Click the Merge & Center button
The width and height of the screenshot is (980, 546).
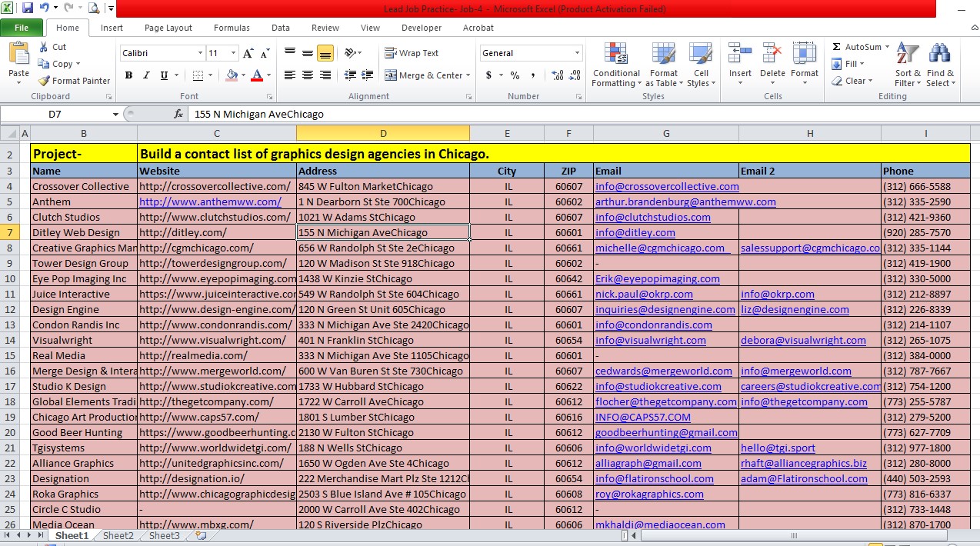[424, 75]
